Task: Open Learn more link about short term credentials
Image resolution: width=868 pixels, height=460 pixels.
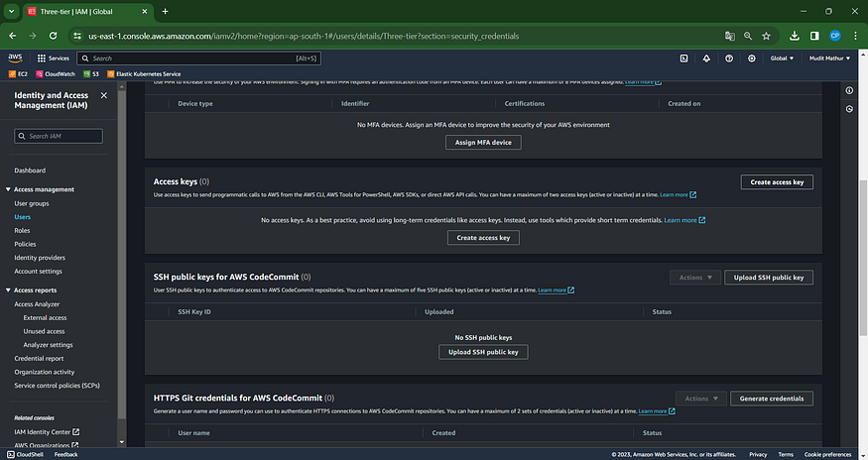Action: point(684,220)
